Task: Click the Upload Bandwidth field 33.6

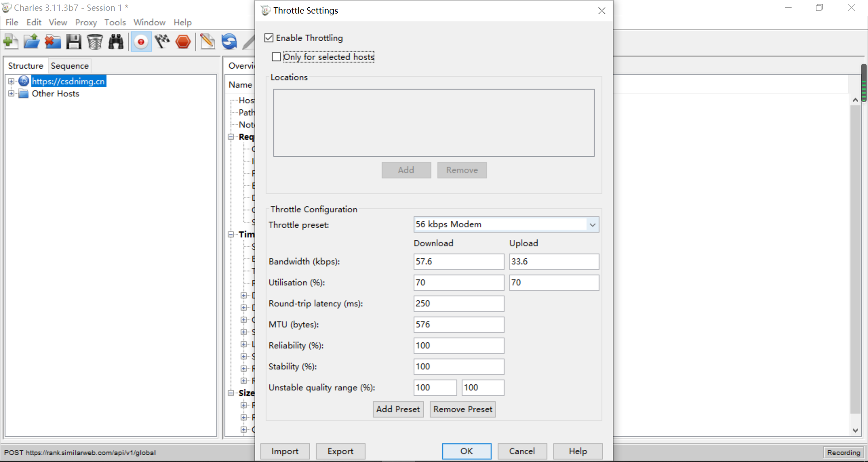Action: (554, 261)
